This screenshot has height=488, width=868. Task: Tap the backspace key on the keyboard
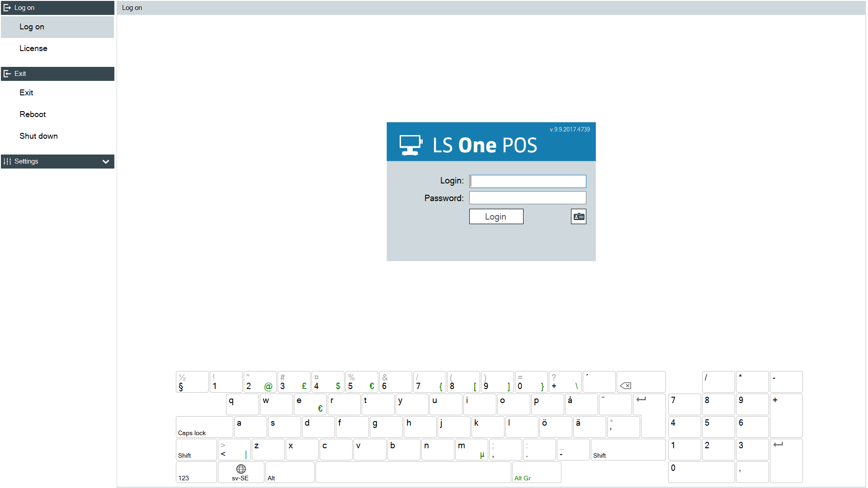tap(641, 382)
